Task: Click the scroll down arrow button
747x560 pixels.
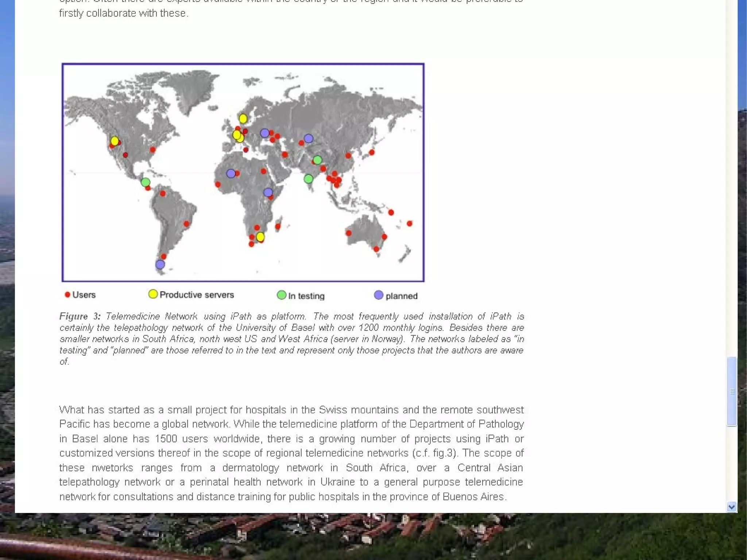Action: [731, 507]
